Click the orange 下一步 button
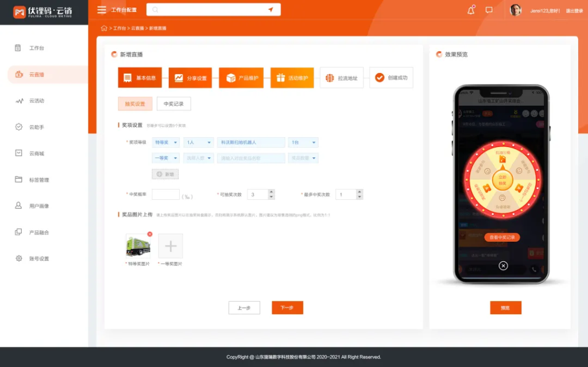 point(287,308)
